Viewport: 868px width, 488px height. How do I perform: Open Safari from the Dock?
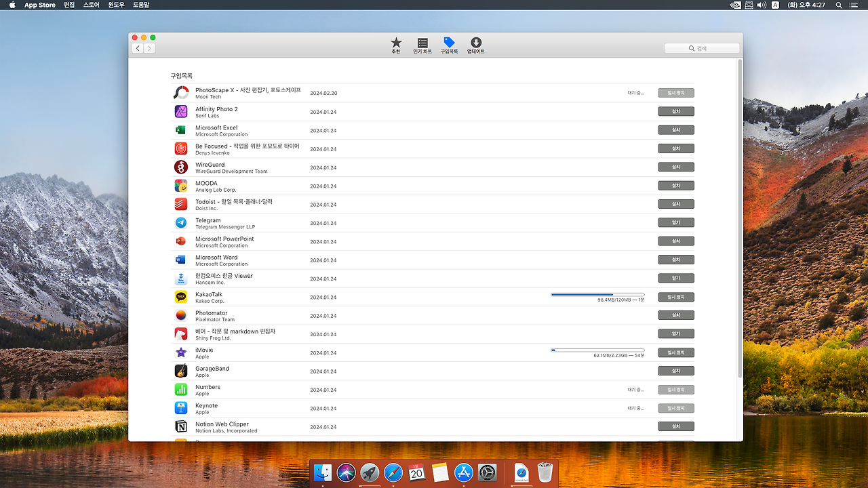click(x=393, y=473)
